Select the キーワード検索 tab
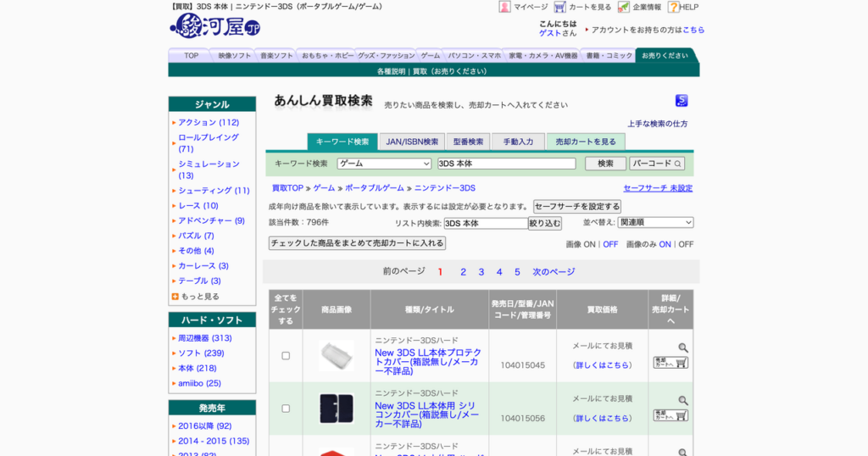The image size is (868, 456). pyautogui.click(x=342, y=142)
